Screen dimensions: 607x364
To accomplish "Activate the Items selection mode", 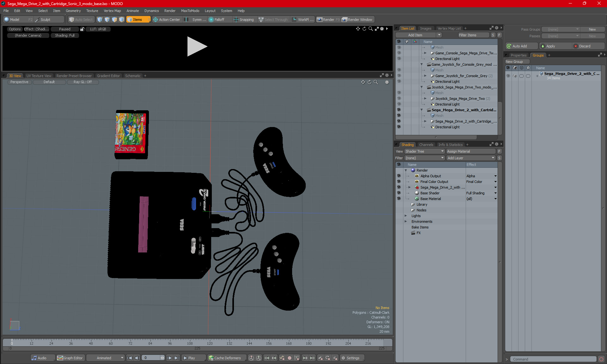I will (138, 20).
